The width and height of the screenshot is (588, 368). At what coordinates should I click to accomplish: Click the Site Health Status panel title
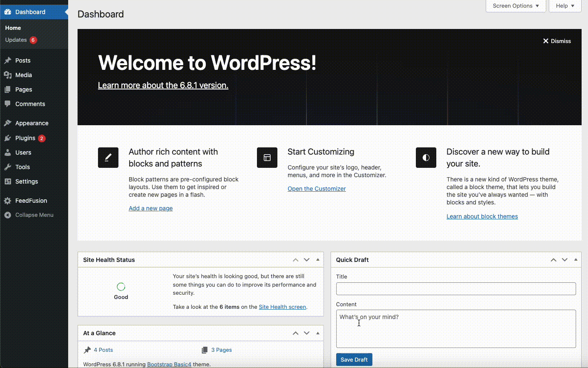tap(109, 260)
